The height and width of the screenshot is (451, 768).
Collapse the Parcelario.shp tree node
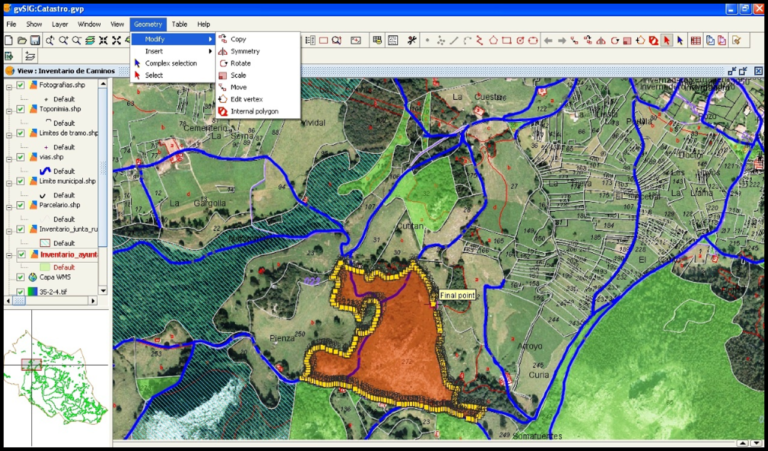pyautogui.click(x=9, y=205)
